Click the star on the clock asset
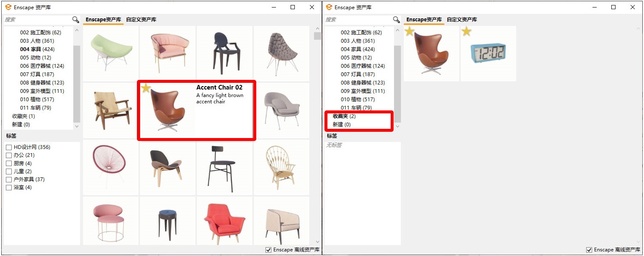Screen dimensions: 644x256 [x=466, y=31]
